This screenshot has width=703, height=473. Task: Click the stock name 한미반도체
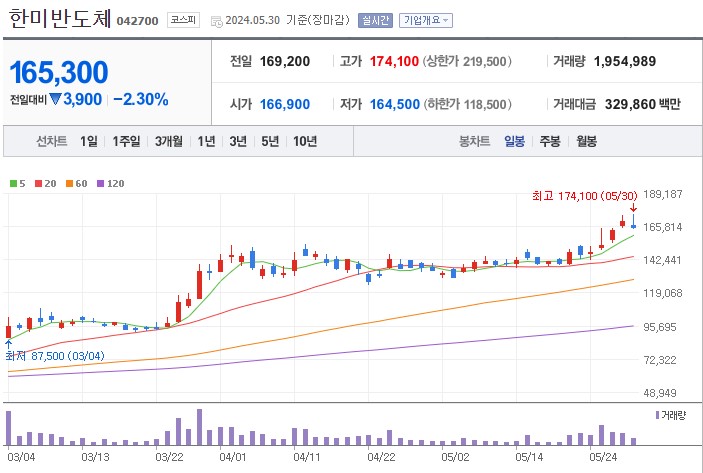59,18
